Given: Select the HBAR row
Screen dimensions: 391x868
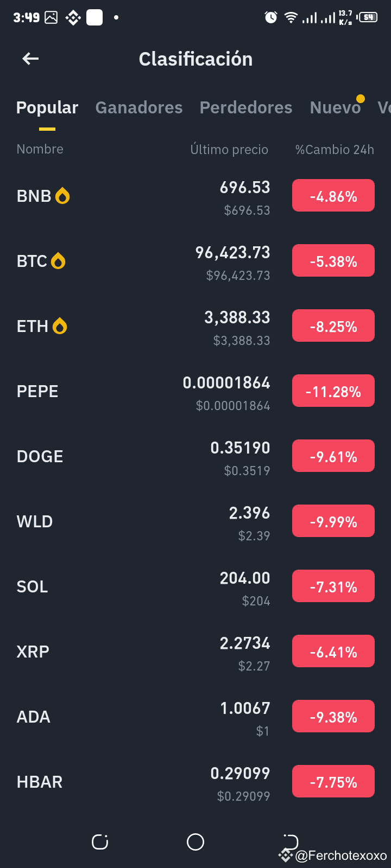Looking at the screenshot, I should click(195, 782).
